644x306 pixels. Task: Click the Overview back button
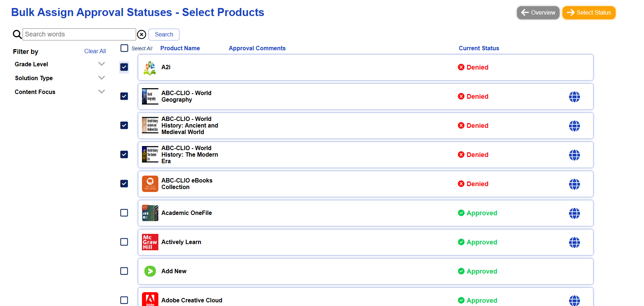click(x=538, y=13)
